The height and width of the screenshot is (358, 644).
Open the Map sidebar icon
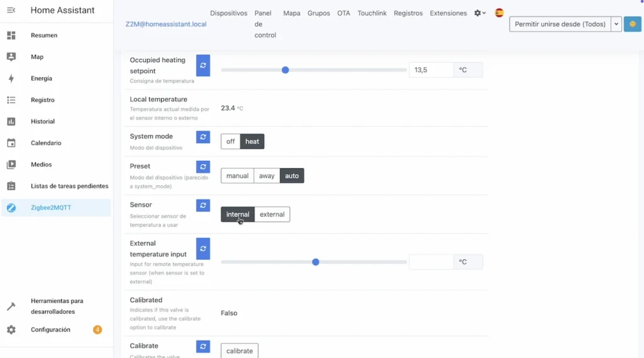tap(11, 57)
